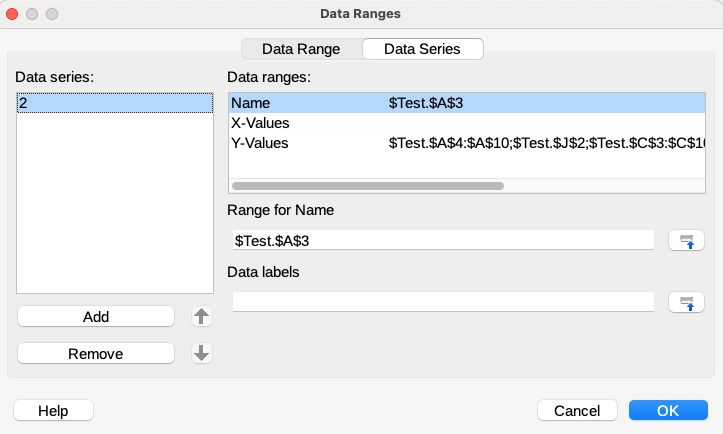Switch to the Data Range tab
The image size is (723, 434).
point(301,48)
